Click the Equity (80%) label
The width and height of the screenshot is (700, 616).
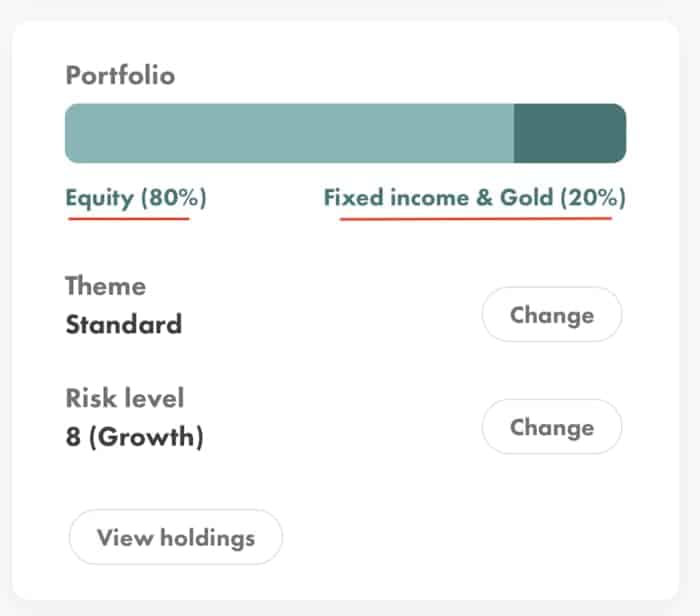coord(136,197)
